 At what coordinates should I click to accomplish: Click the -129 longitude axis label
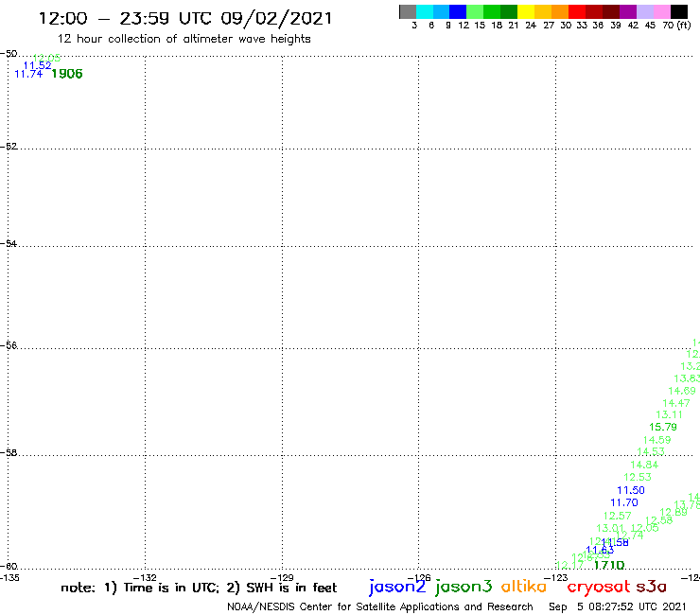coord(282,577)
